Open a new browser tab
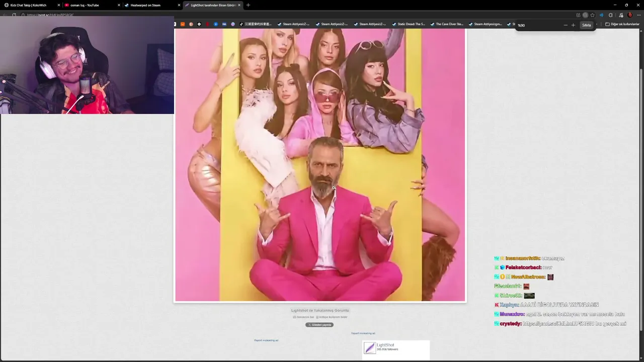This screenshot has width=644, height=362. (248, 5)
